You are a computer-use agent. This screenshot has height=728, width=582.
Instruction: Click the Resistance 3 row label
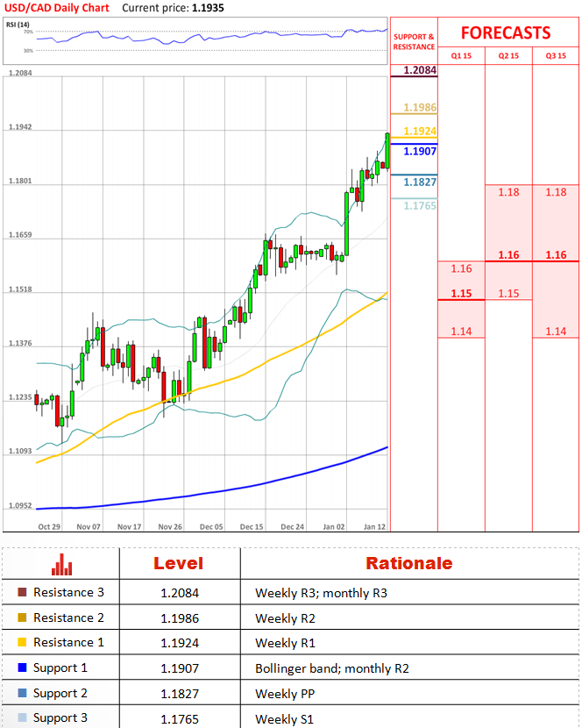coord(68,592)
